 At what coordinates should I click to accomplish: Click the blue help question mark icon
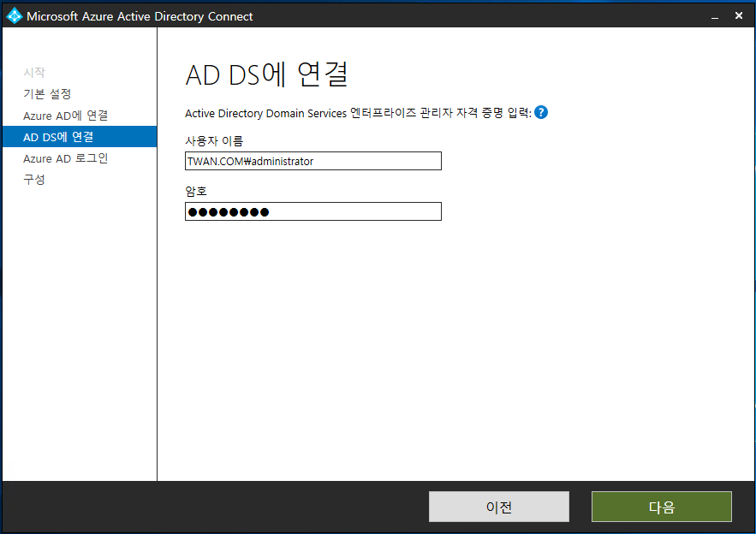click(541, 112)
